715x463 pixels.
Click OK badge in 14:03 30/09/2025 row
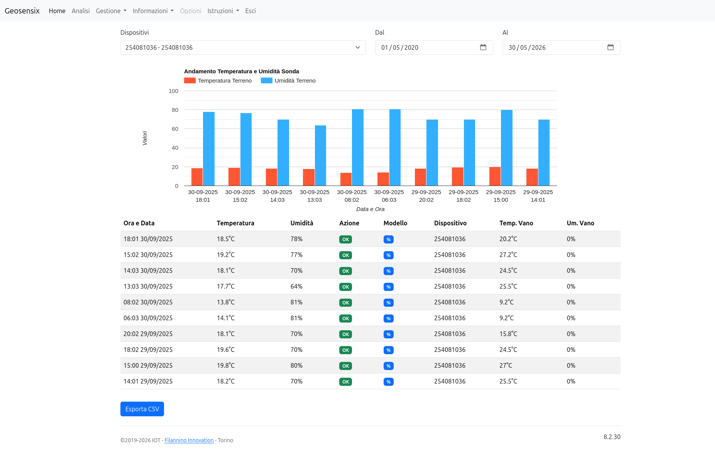coord(345,271)
